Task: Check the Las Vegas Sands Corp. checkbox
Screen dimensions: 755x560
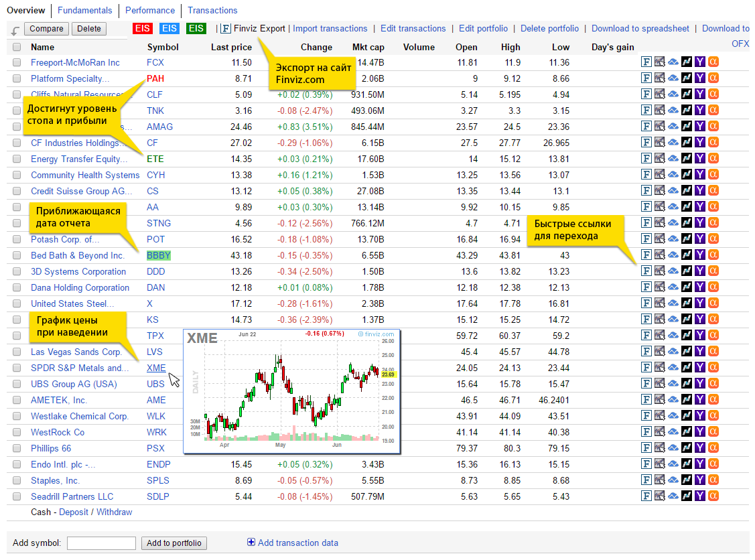Action: point(17,352)
